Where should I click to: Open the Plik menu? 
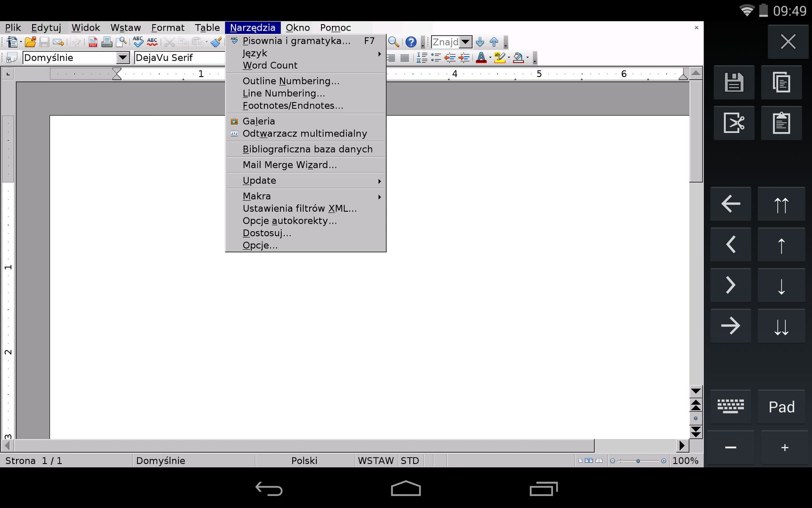[x=13, y=28]
